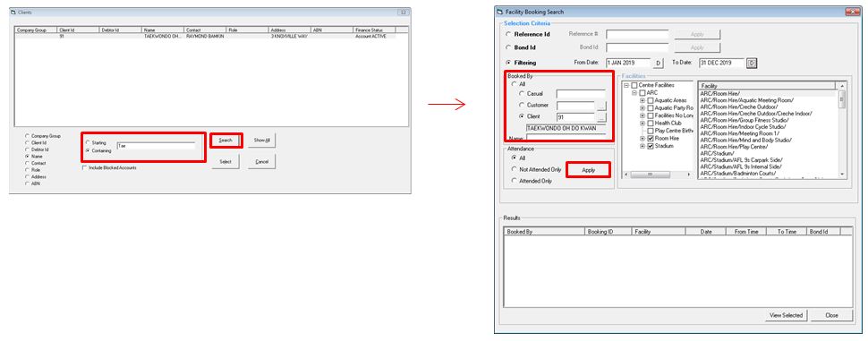The height and width of the screenshot is (341, 868).
Task: Untick the Room Hire checkbox
Action: pyautogui.click(x=651, y=139)
